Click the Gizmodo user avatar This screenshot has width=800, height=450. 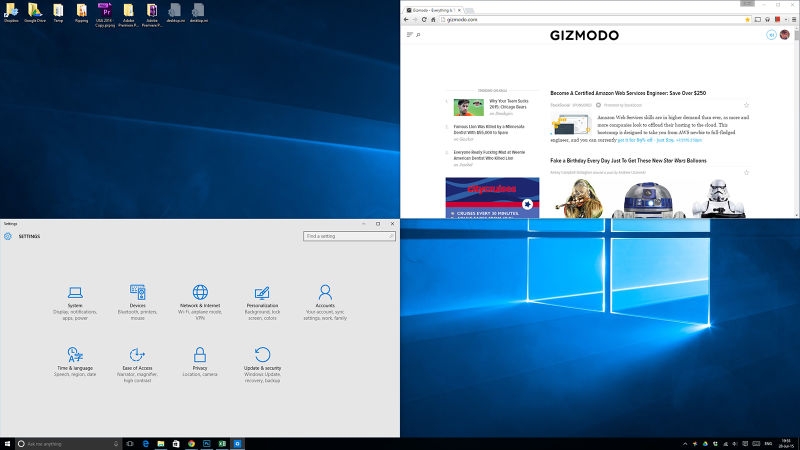(x=785, y=35)
